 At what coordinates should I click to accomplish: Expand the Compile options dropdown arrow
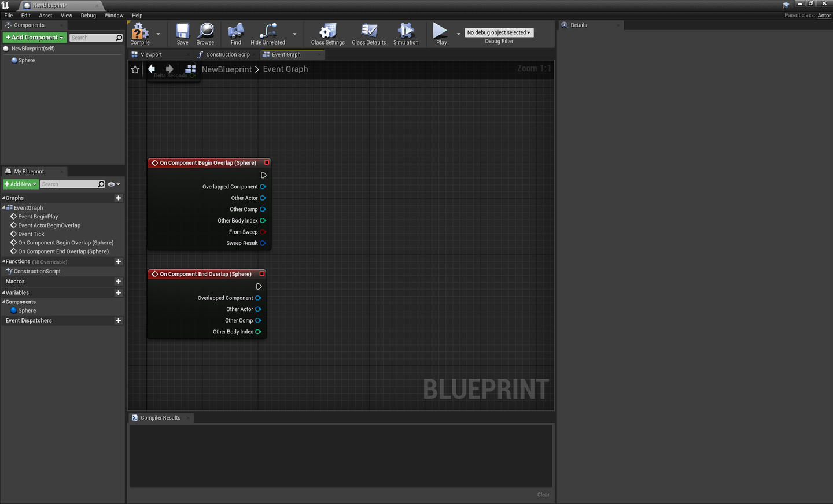tap(158, 34)
